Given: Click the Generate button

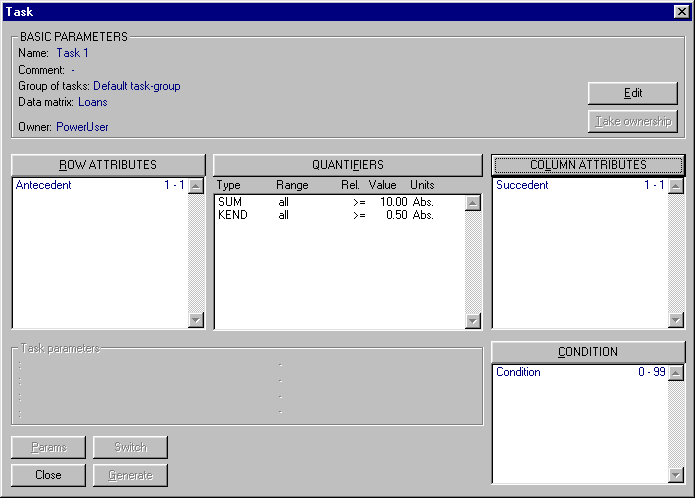Looking at the screenshot, I should point(130,475).
